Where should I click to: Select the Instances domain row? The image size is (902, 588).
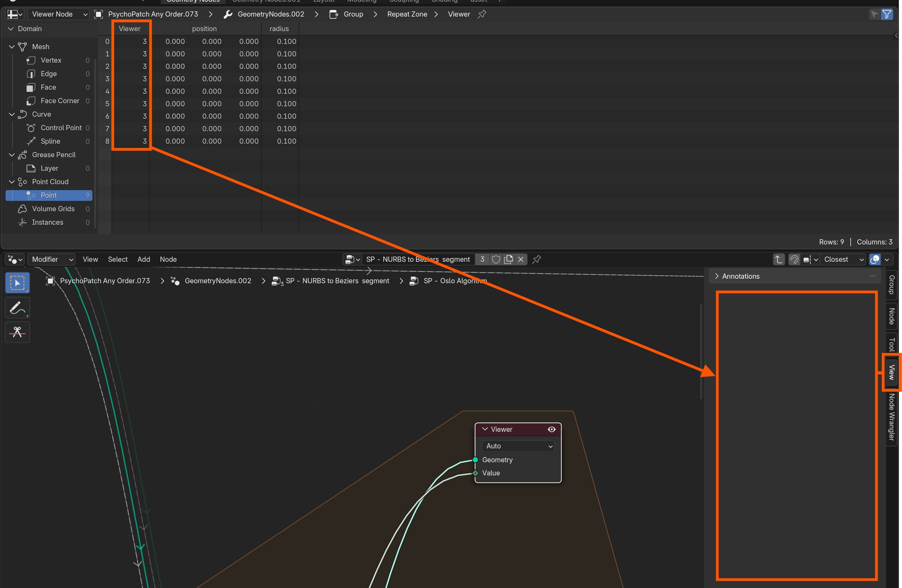[49, 222]
